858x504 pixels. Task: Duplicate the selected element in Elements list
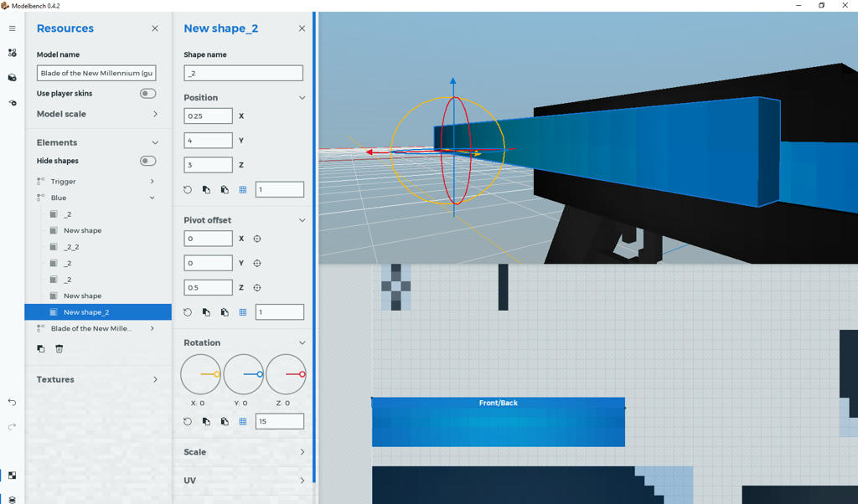[x=41, y=348]
